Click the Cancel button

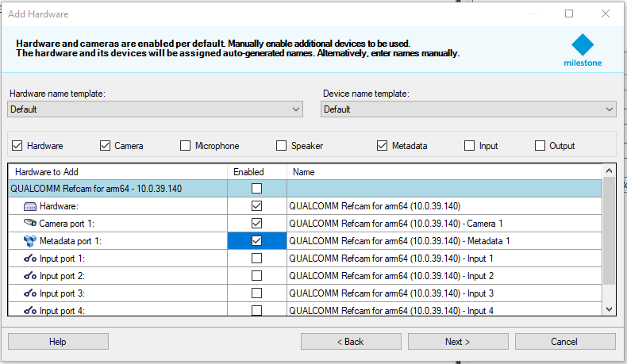coord(565,342)
